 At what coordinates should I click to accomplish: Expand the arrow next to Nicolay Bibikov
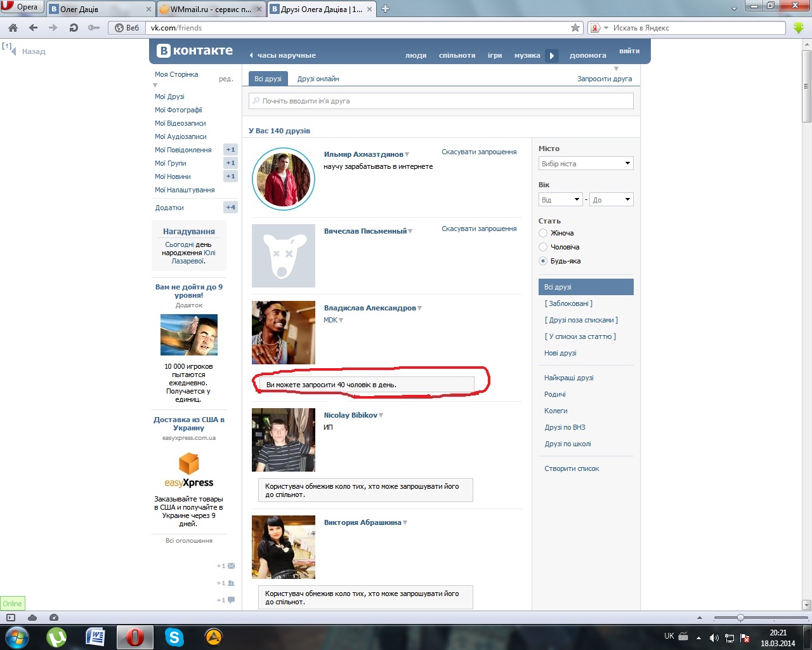click(x=381, y=416)
